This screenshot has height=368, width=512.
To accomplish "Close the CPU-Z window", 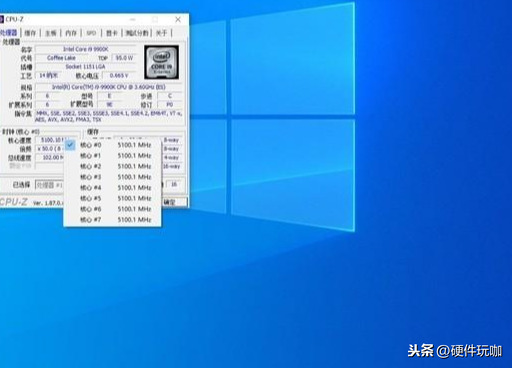I will coord(178,20).
